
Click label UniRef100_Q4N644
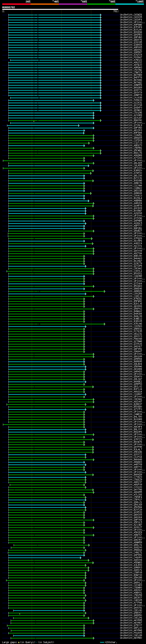(131, 193)
